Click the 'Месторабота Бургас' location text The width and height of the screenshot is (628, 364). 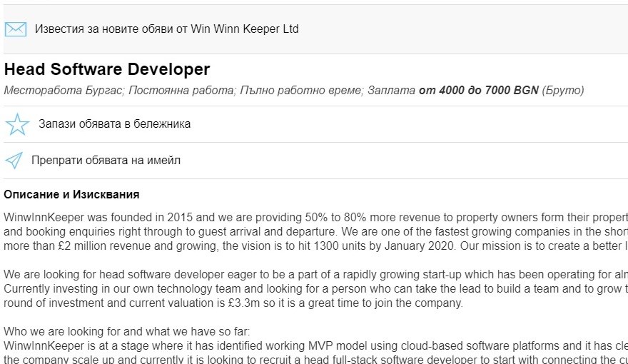click(64, 91)
